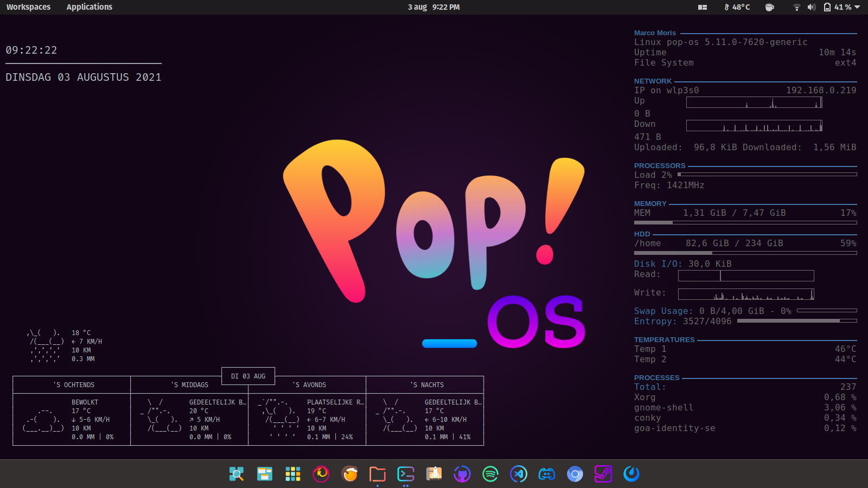Click the processor Load bar

(767, 175)
